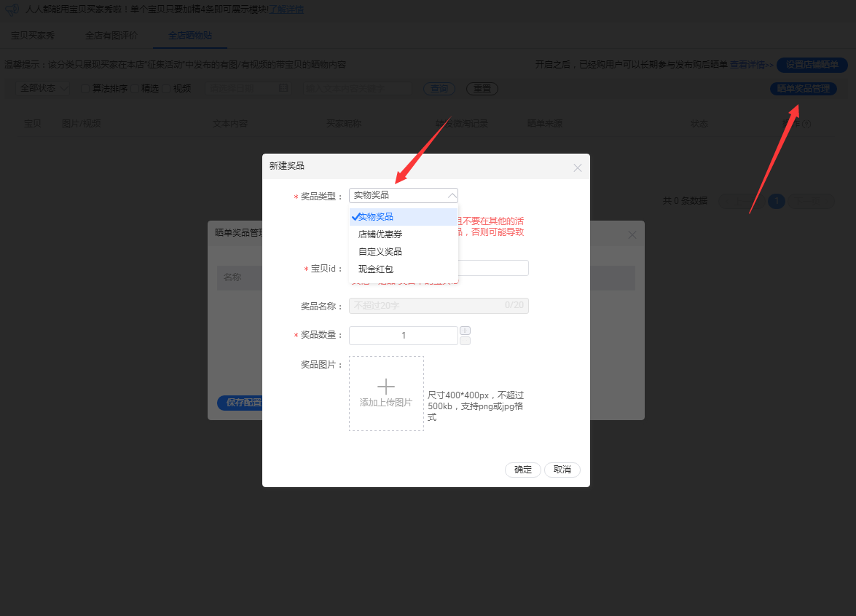This screenshot has height=616, width=856.
Task: Click the plus icon to upload image
Action: 385,387
